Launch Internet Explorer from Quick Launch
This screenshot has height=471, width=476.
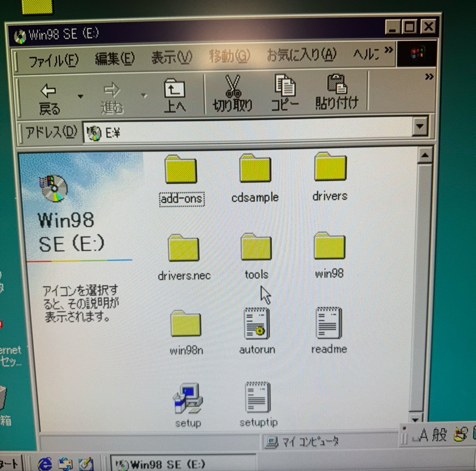coord(45,463)
